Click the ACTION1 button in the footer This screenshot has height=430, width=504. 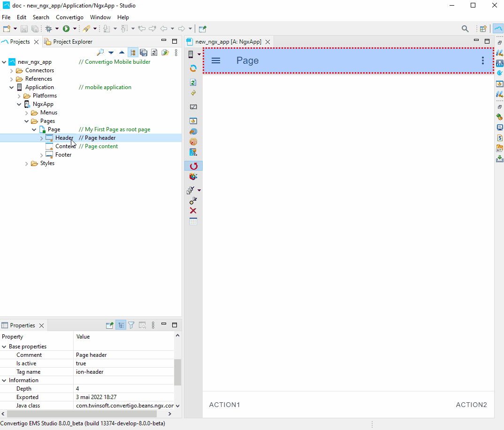coord(224,405)
